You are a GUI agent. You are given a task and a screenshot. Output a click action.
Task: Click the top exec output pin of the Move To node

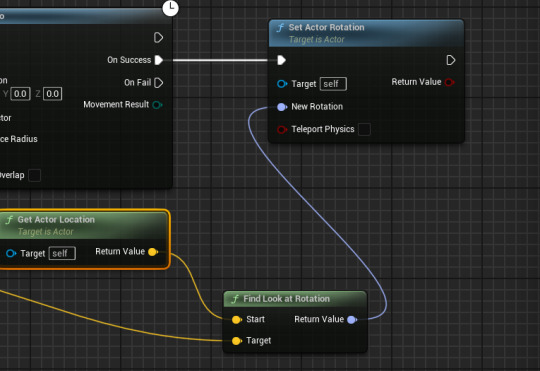pyautogui.click(x=158, y=38)
